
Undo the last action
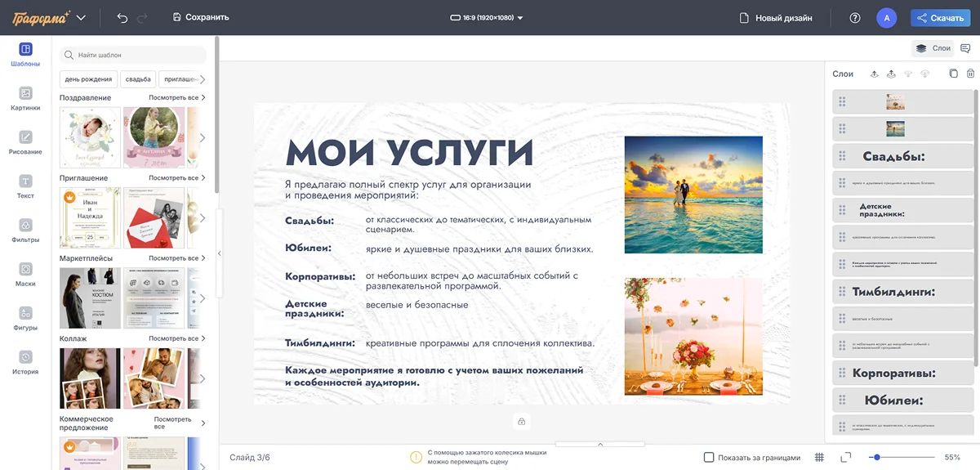(x=122, y=17)
